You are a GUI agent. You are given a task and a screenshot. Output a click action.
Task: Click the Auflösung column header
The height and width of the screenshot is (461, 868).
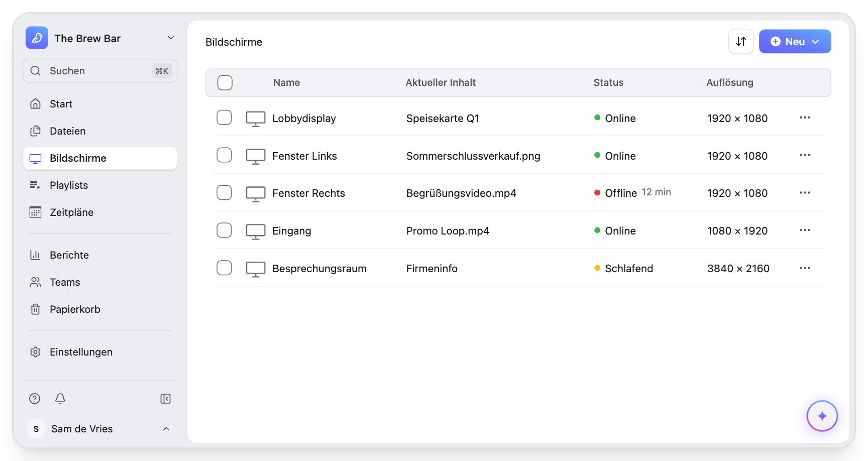pyautogui.click(x=730, y=83)
